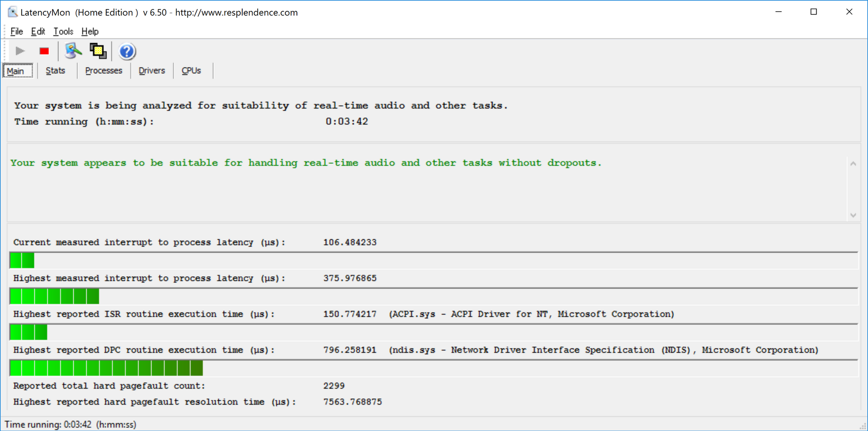Maximize the LatencyMon window
Viewport: 868px width, 431px height.
tap(813, 12)
